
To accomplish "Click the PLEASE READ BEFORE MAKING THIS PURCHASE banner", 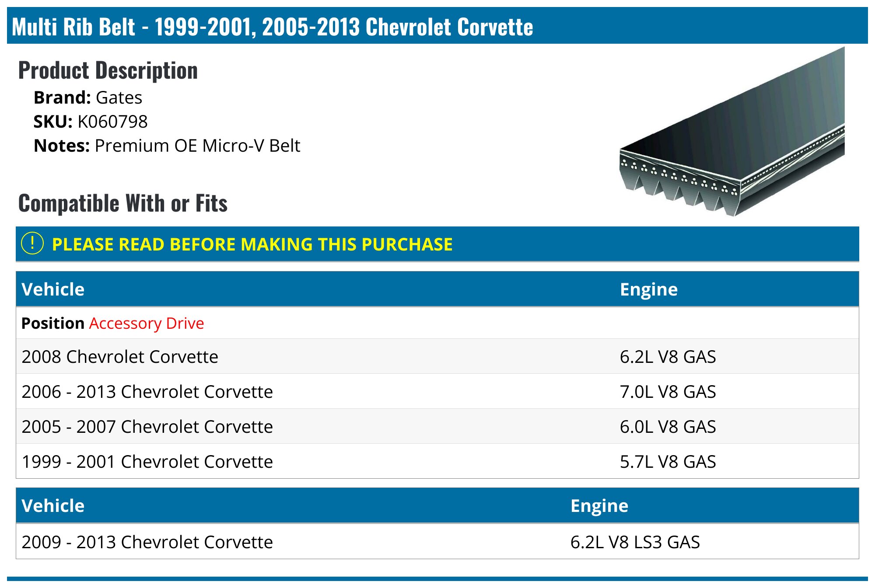I will coord(437,244).
